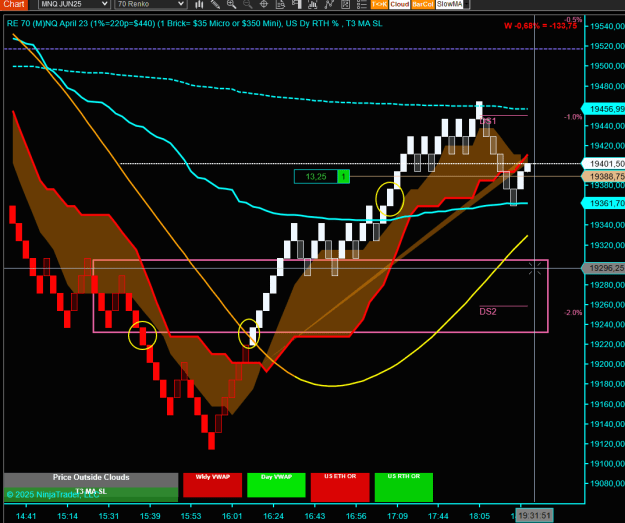
Task: Click the 19401,50 white price marker
Action: point(603,164)
